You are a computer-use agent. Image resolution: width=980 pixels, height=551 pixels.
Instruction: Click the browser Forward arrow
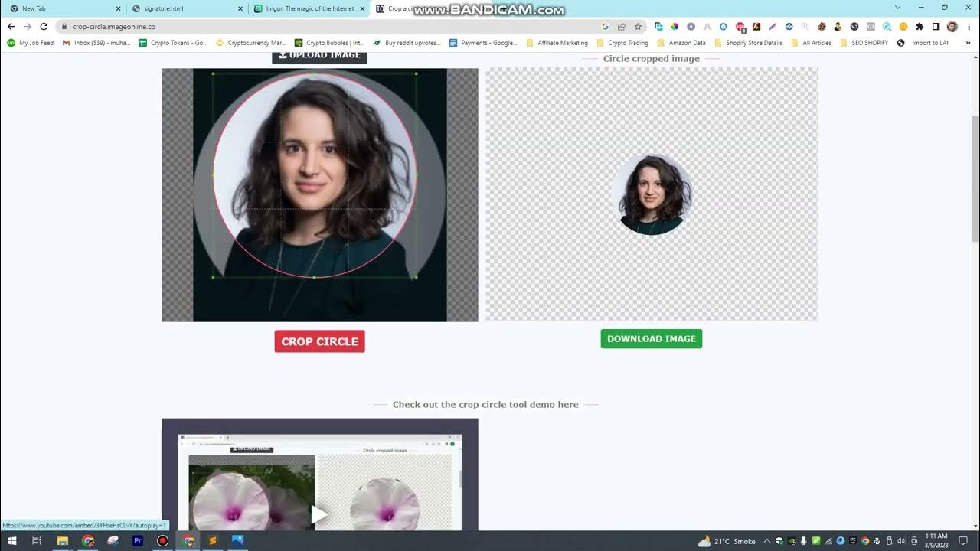(x=28, y=26)
